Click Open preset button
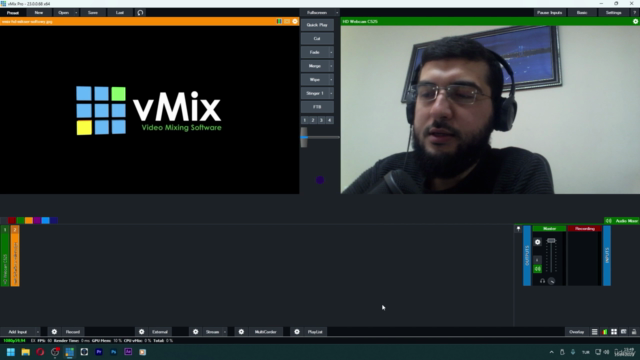The image size is (640, 360). (x=63, y=13)
